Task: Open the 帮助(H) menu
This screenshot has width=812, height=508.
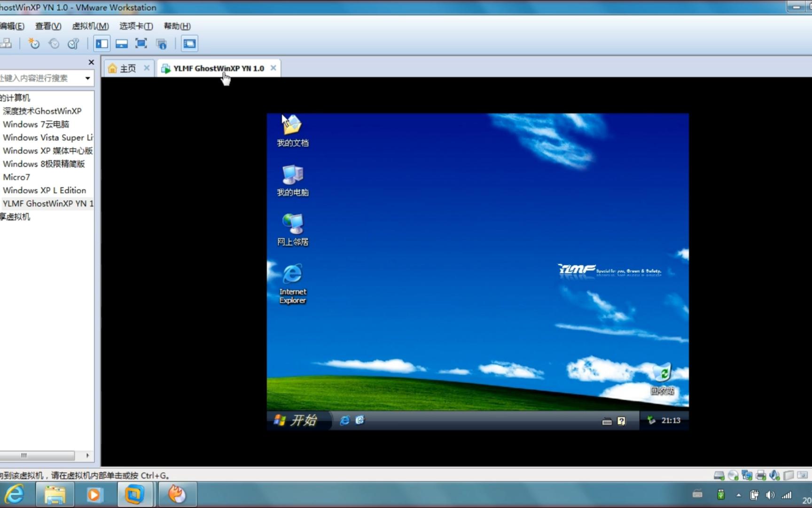Action: pyautogui.click(x=177, y=26)
